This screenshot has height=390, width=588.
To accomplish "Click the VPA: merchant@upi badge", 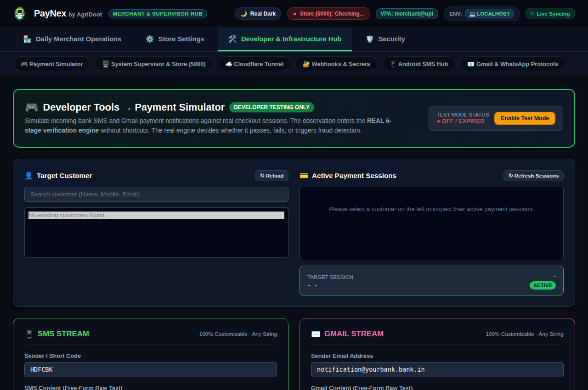I will [407, 14].
